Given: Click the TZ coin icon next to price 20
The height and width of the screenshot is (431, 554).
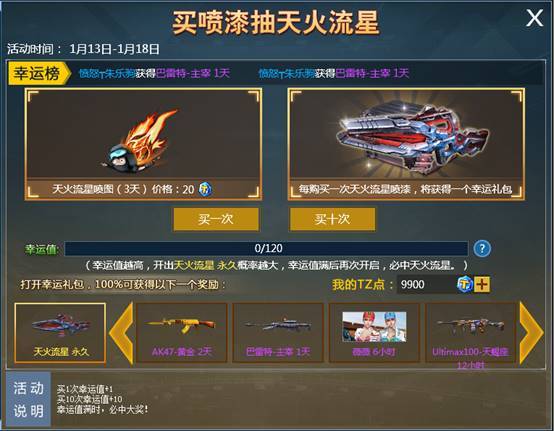Looking at the screenshot, I should click(205, 189).
